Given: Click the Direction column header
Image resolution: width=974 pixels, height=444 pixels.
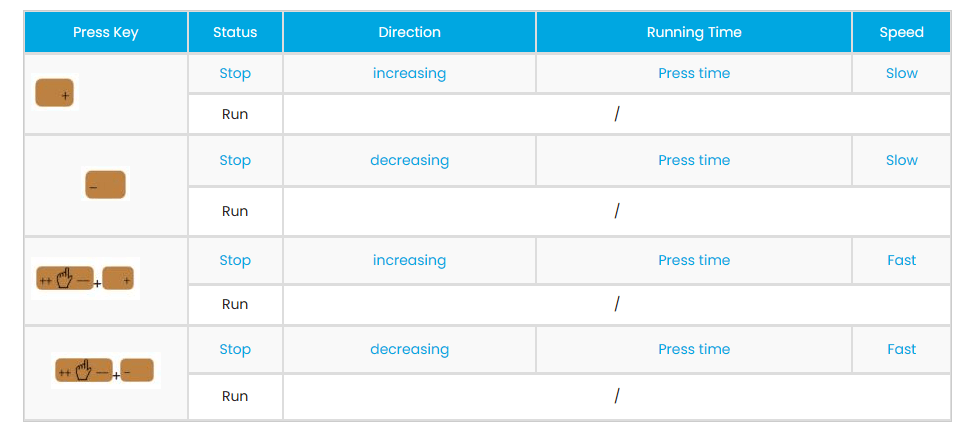Looking at the screenshot, I should pyautogui.click(x=409, y=32).
